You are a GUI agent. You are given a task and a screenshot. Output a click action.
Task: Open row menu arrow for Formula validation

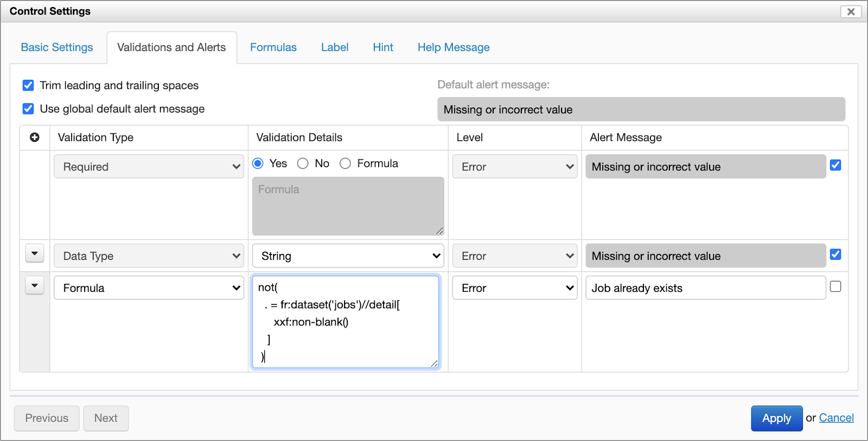click(35, 285)
